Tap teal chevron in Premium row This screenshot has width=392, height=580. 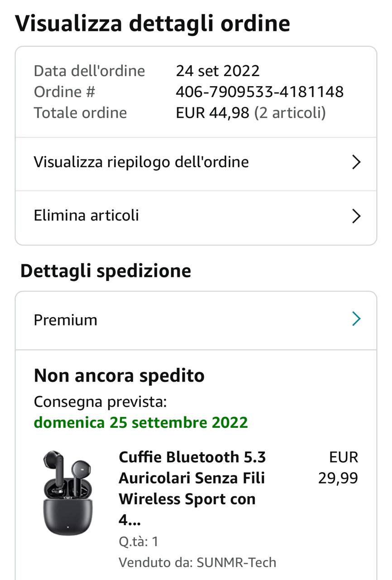[356, 319]
